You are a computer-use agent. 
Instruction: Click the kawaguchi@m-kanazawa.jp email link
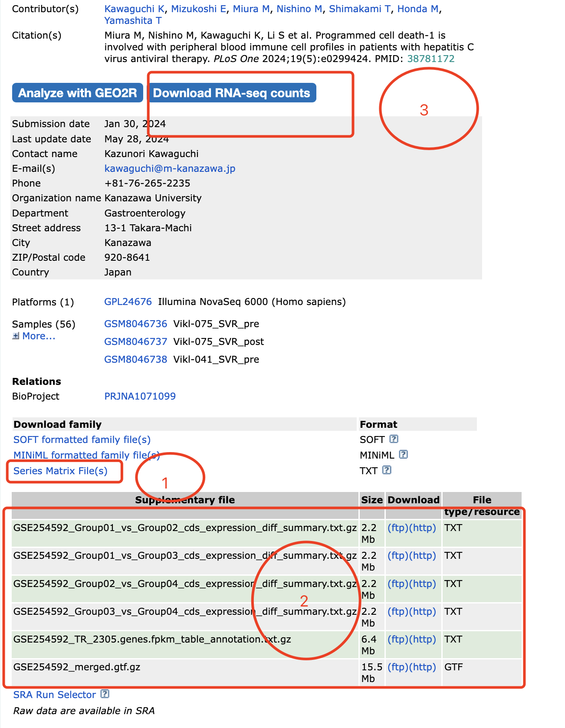point(170,168)
